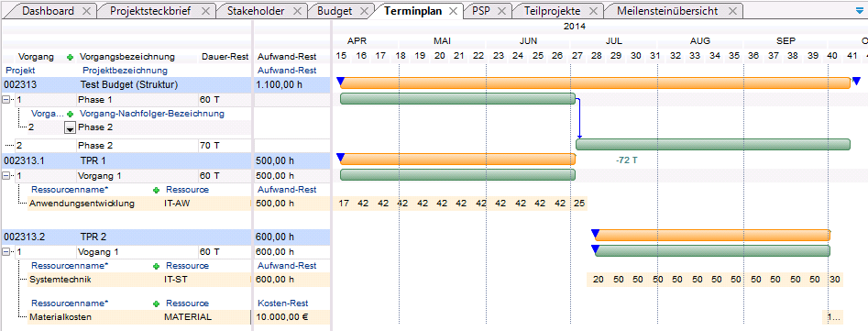Close the Teilprojekte tab
868x331 pixels.
click(x=593, y=11)
